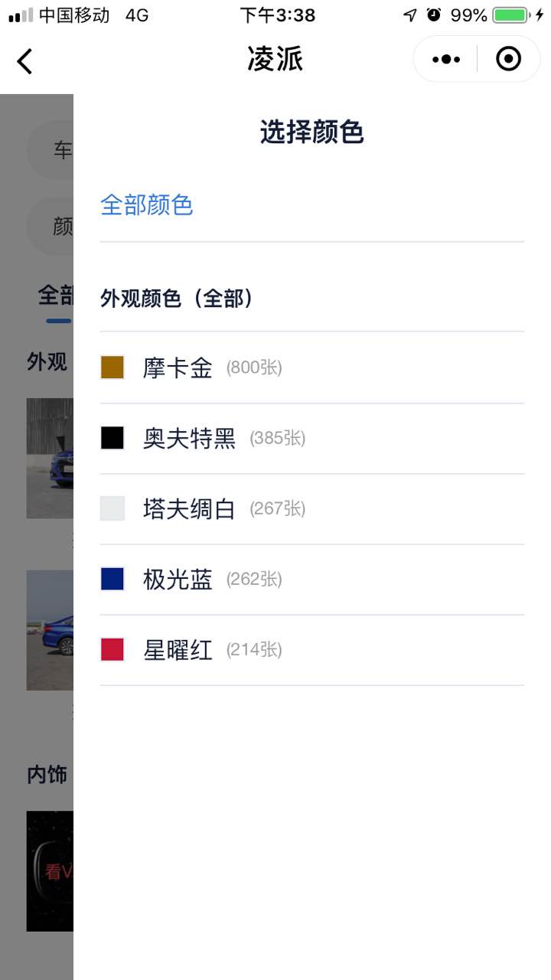Open the mini program more-options menu

pyautogui.click(x=446, y=59)
